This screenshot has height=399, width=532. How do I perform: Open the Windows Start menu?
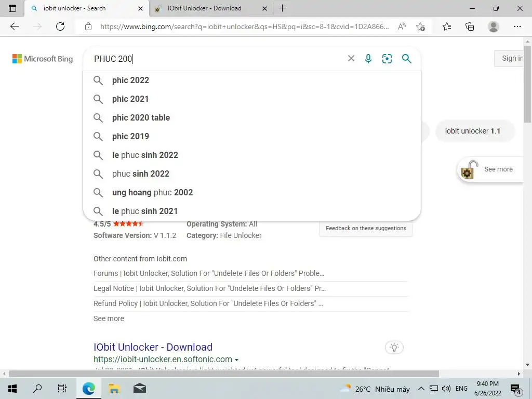pos(12,389)
